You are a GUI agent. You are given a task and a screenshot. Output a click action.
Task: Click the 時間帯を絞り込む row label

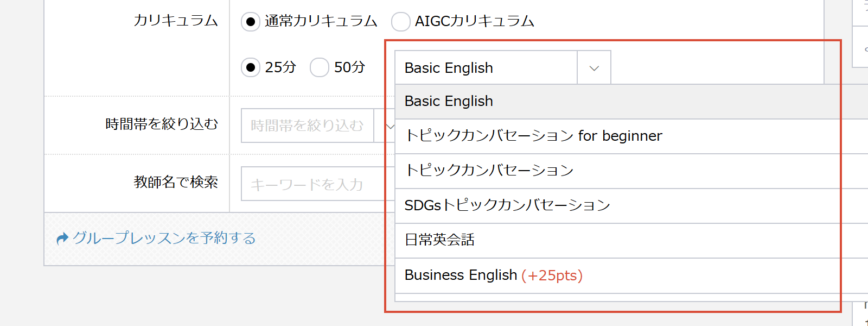click(x=162, y=124)
